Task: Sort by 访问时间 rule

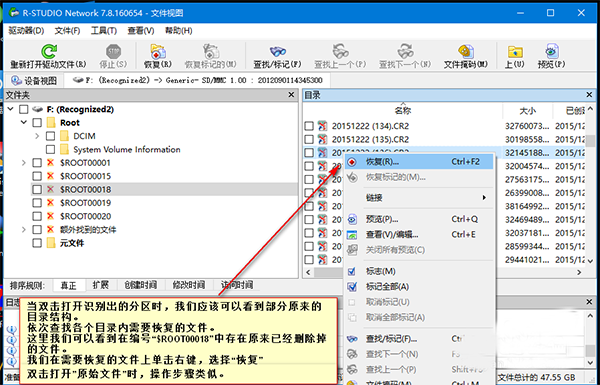Action: pyautogui.click(x=237, y=285)
